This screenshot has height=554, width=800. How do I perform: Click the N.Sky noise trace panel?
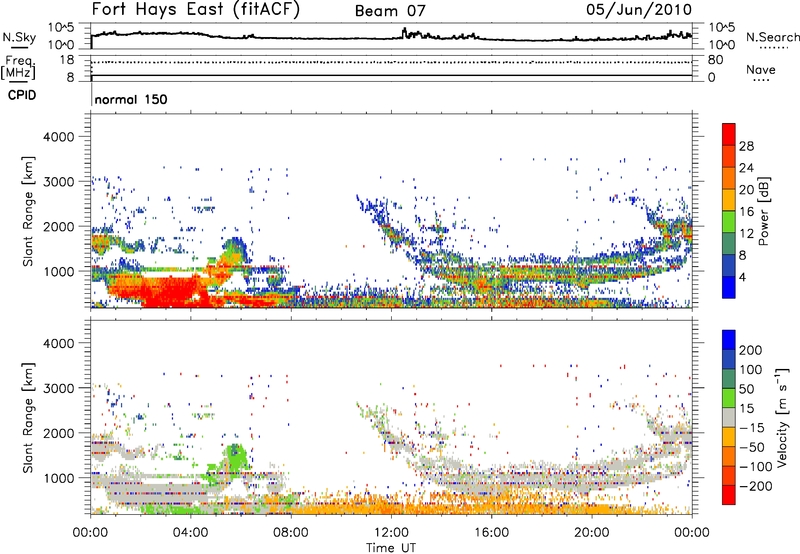click(x=391, y=36)
